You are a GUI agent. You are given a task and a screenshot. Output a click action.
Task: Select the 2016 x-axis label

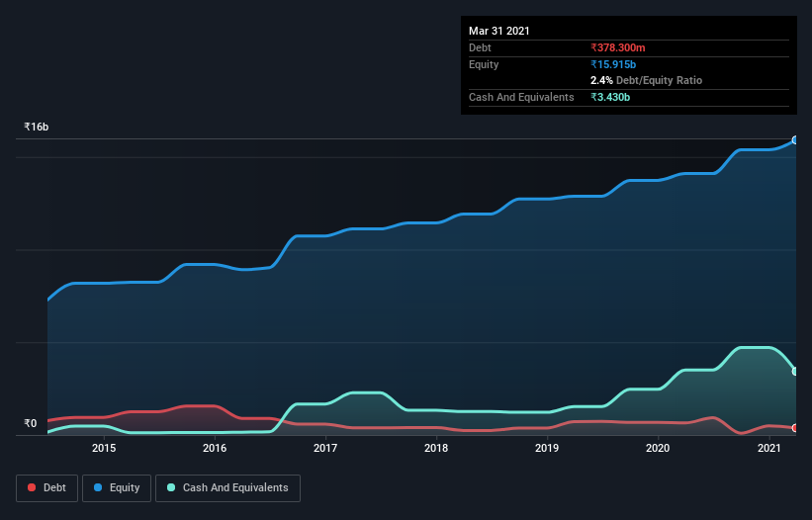pyautogui.click(x=215, y=448)
